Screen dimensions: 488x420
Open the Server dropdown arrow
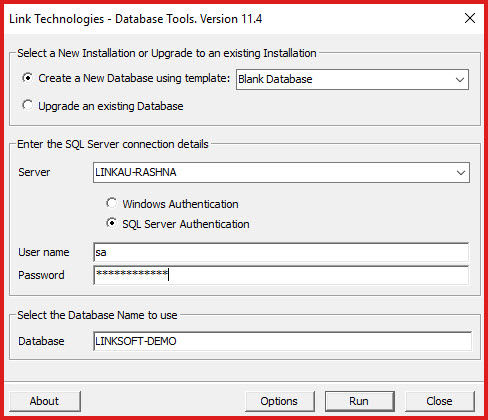pyautogui.click(x=461, y=173)
